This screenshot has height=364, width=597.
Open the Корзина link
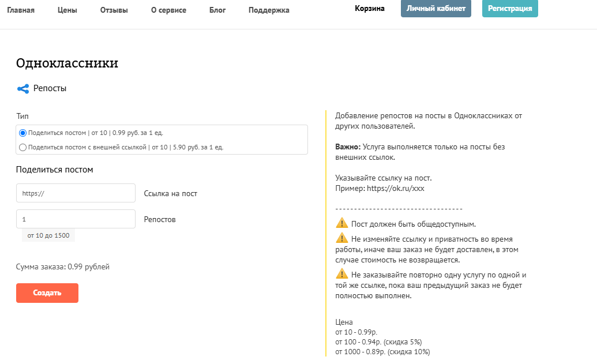pyautogui.click(x=369, y=9)
